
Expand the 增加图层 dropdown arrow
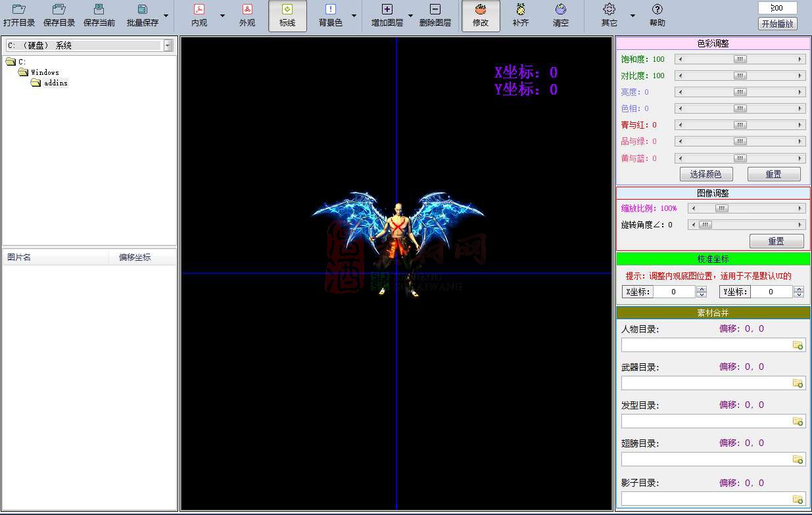pos(410,16)
